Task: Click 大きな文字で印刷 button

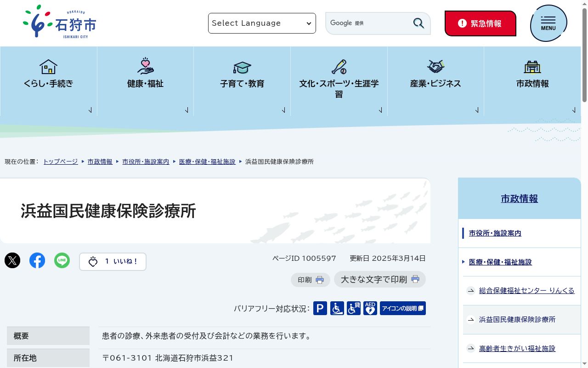Action: click(x=380, y=279)
